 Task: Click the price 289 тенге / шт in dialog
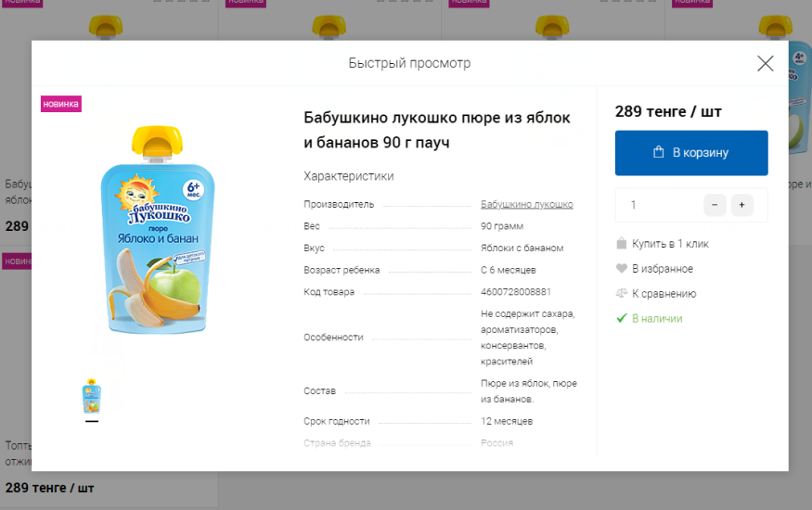tap(668, 111)
